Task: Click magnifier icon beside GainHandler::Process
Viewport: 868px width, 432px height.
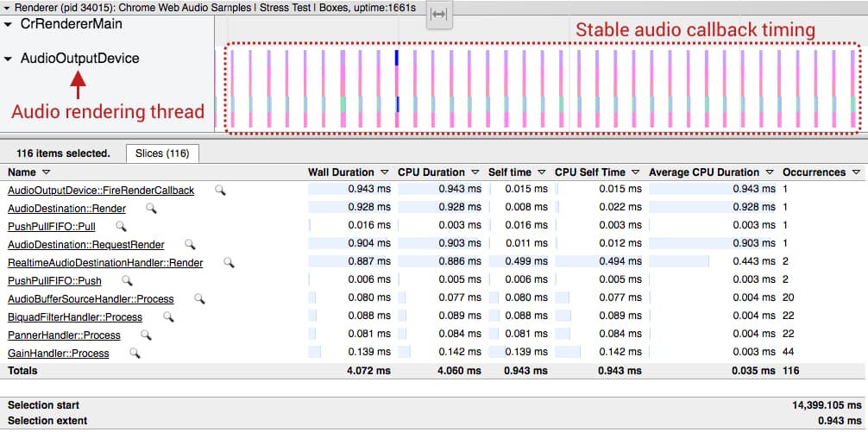Action: 135,353
